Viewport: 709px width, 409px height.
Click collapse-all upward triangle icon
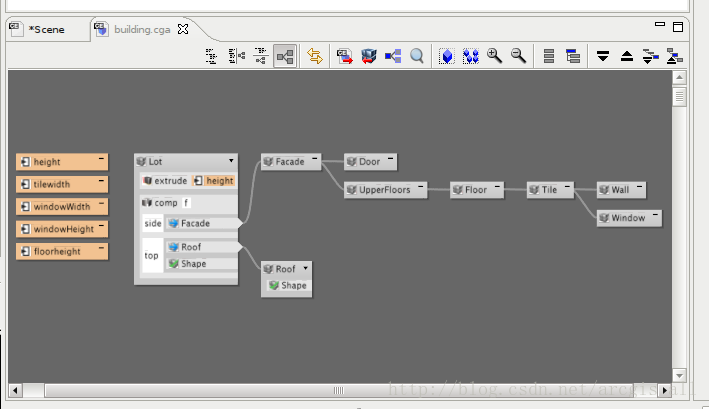pos(627,56)
